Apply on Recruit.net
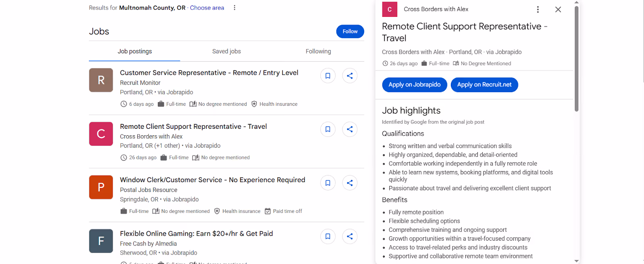Image resolution: width=644 pixels, height=264 pixels. click(484, 85)
